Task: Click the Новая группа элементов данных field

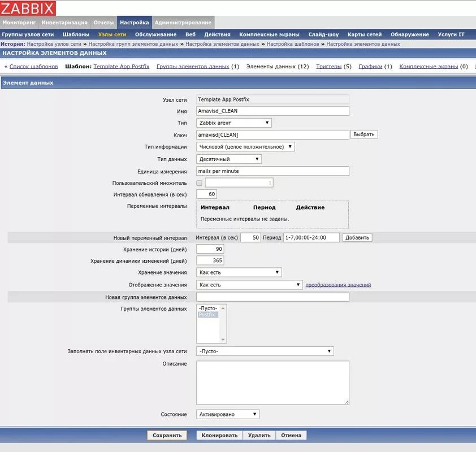Action: [x=272, y=297]
